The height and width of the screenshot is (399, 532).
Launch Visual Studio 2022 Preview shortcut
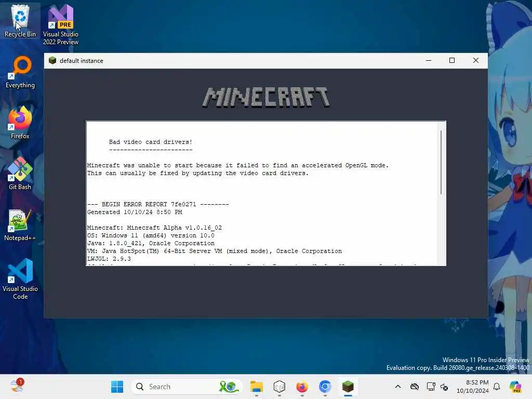coord(61,25)
